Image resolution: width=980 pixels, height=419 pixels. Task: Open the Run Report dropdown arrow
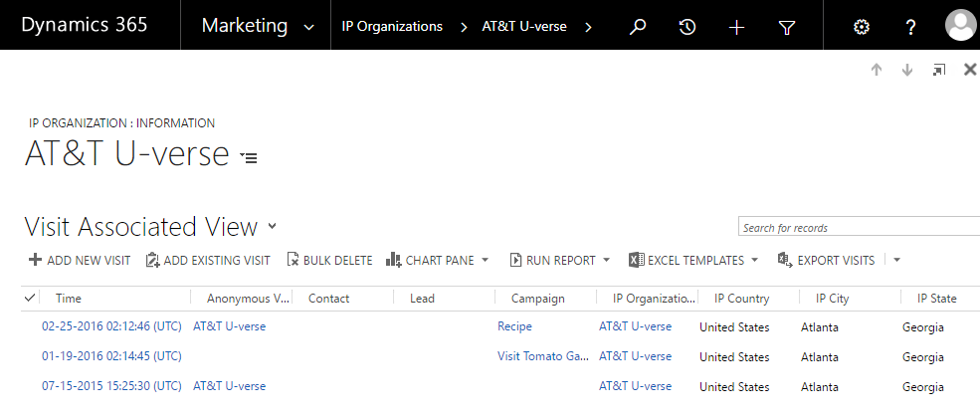click(x=606, y=260)
